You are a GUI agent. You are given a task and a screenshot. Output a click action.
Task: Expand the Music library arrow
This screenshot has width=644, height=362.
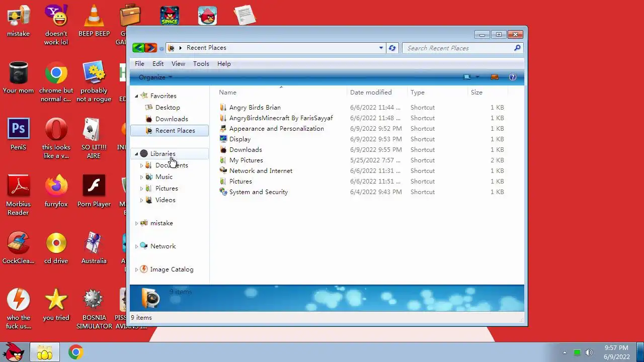click(x=141, y=177)
